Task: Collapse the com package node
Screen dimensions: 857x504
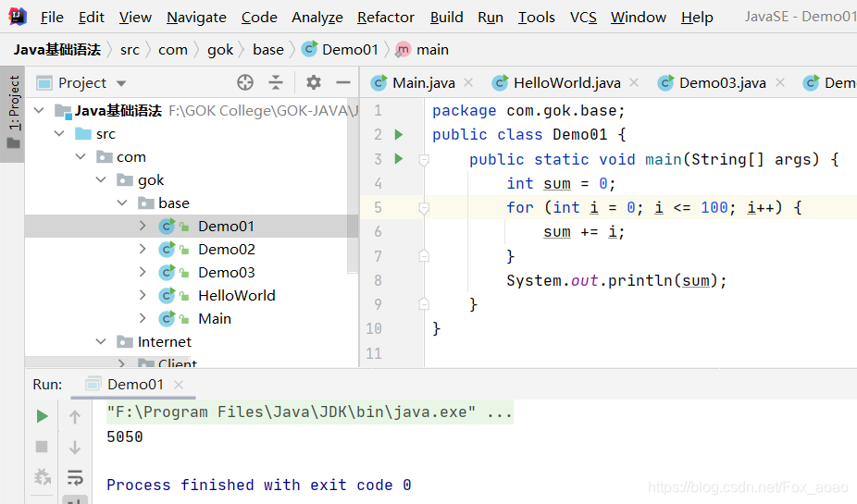Action: coord(81,156)
